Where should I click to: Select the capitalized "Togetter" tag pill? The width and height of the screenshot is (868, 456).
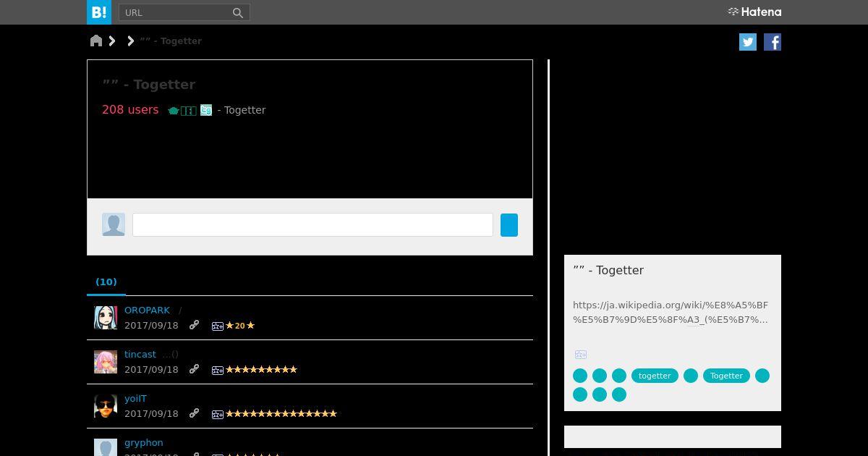726,376
